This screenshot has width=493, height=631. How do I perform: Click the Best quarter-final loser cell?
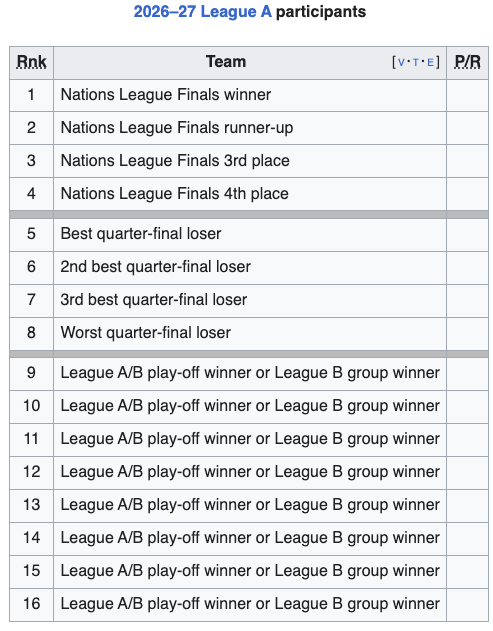pos(250,234)
